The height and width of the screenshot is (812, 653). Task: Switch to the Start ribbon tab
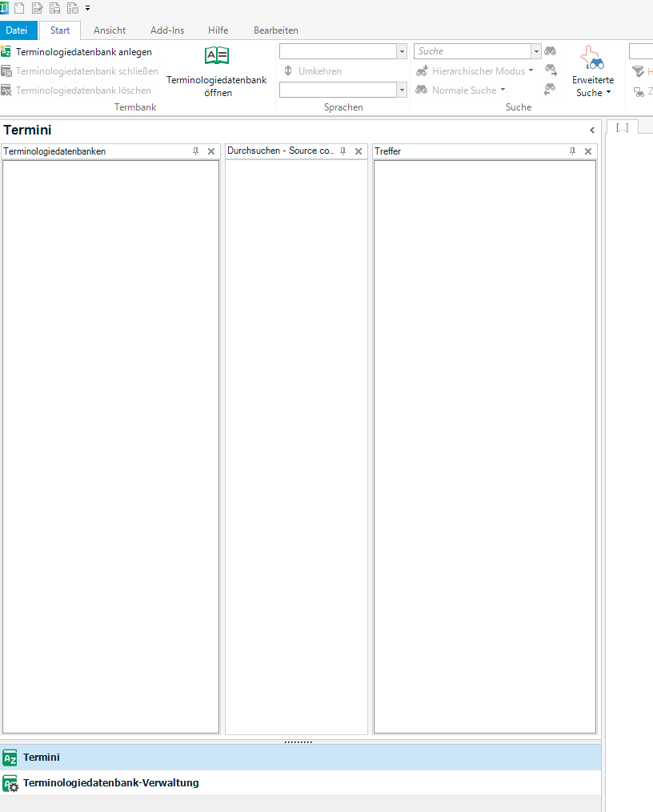tap(60, 30)
